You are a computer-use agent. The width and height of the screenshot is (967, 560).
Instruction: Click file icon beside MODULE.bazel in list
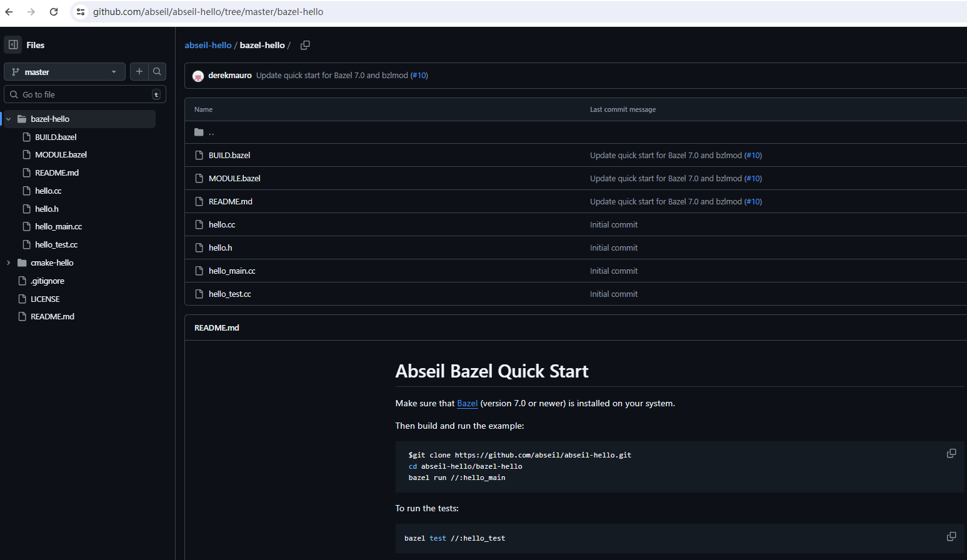(199, 178)
